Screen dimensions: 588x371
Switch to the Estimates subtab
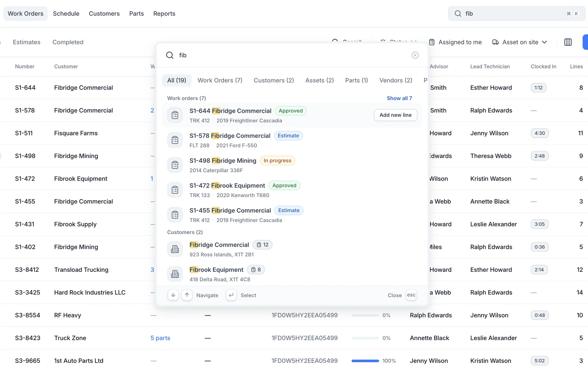tap(26, 42)
